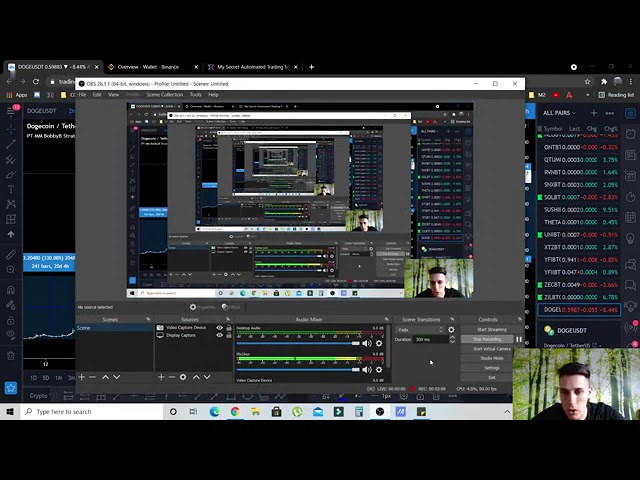Click the Start Streaming button
Viewport: 640px width, 480px height.
[491, 329]
